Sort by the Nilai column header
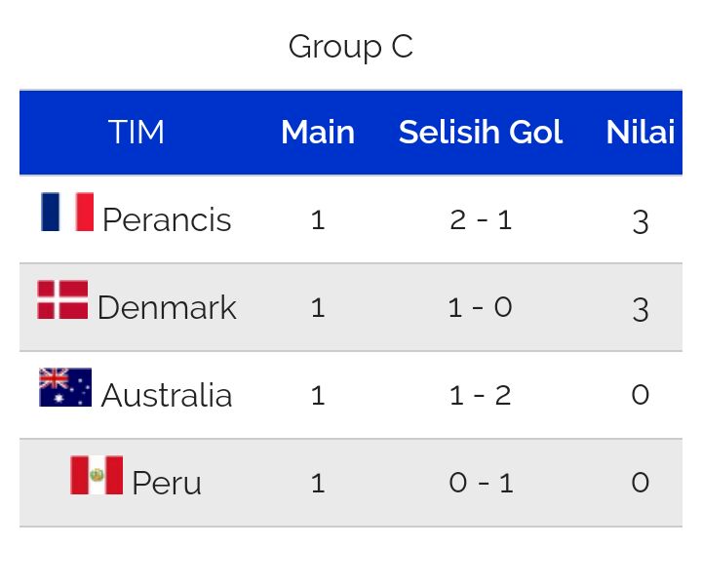Viewport: 702px width, 588px height. click(x=641, y=132)
